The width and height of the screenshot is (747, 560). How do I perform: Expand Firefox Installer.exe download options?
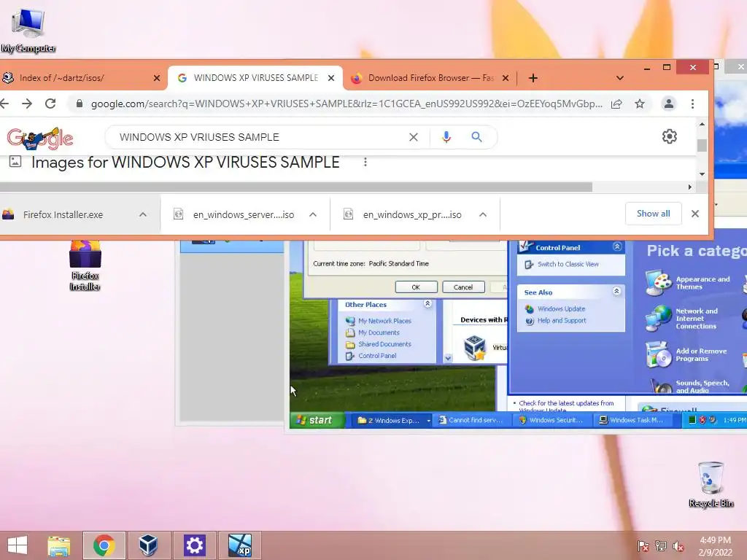tap(143, 215)
